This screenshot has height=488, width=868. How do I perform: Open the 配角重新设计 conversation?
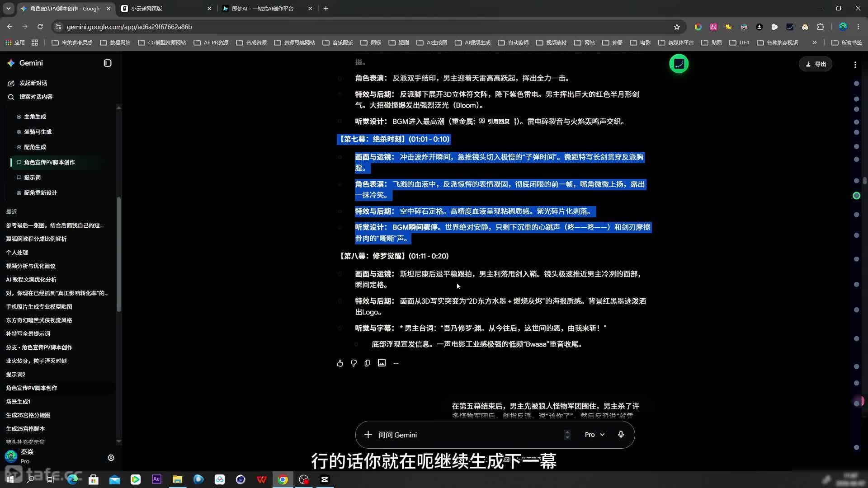[x=40, y=193]
